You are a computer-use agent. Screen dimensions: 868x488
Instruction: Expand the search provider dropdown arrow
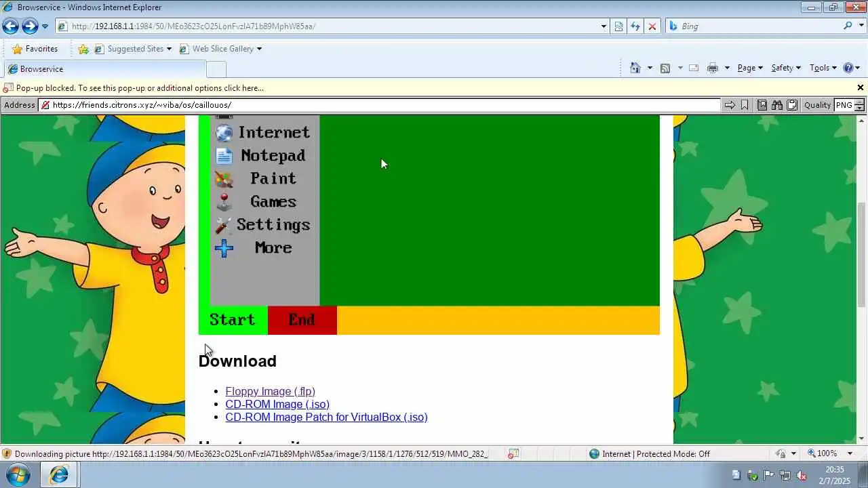pyautogui.click(x=860, y=26)
